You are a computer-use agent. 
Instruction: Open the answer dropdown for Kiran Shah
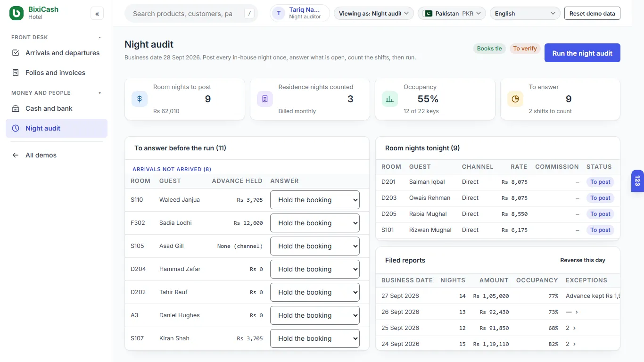click(315, 338)
